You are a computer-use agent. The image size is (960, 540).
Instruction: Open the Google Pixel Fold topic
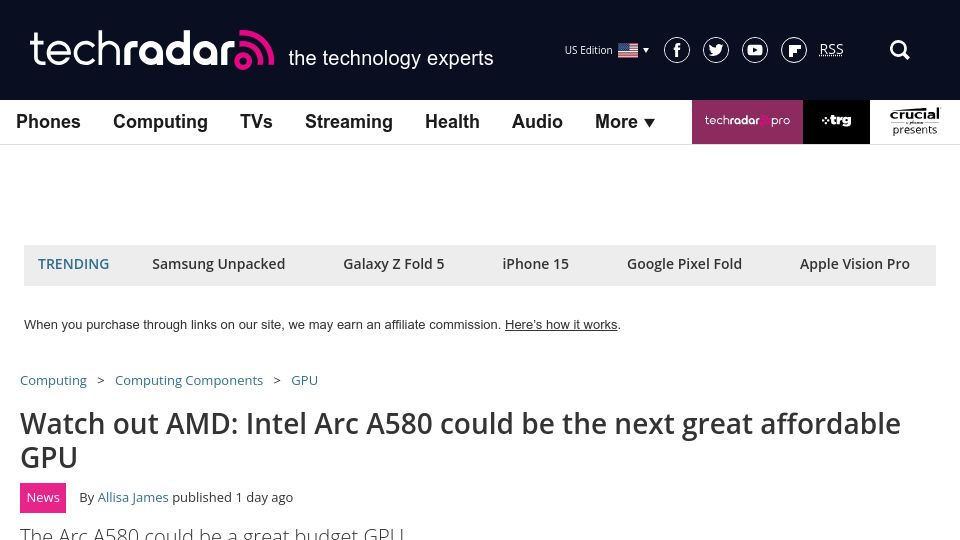pyautogui.click(x=684, y=264)
